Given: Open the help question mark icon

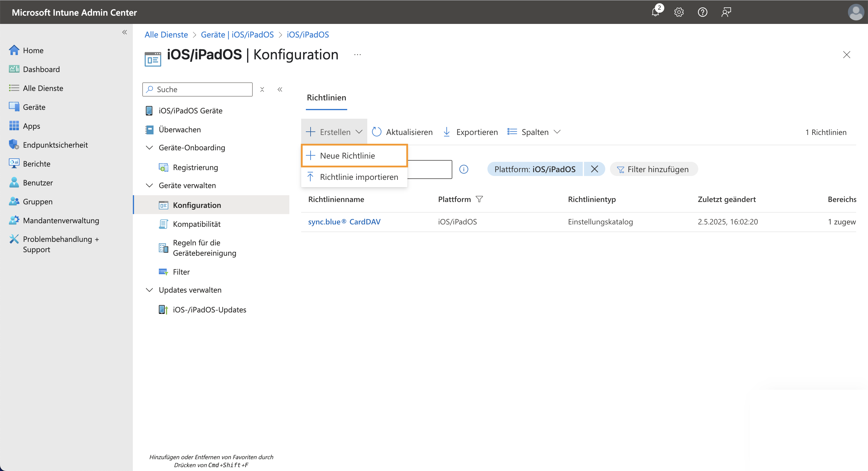Looking at the screenshot, I should (702, 12).
